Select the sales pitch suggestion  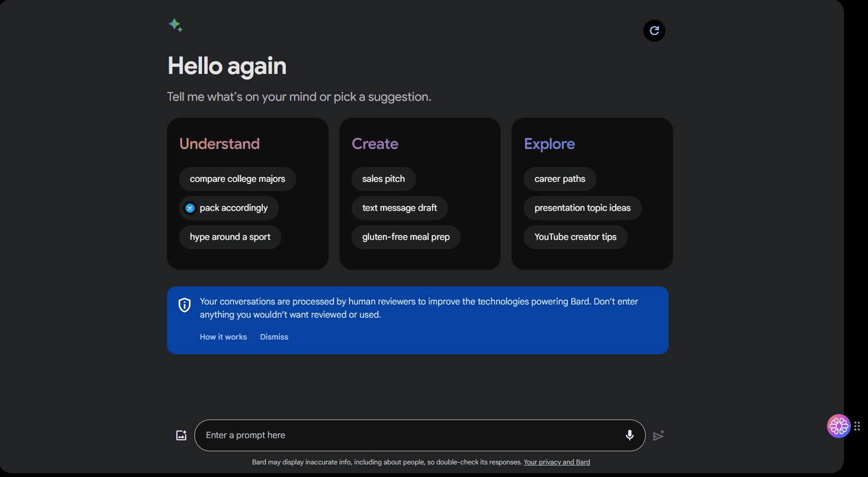[383, 179]
